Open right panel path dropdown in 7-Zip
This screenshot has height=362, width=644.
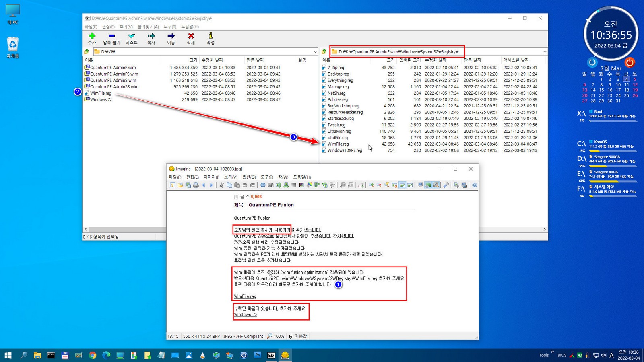pos(545,51)
